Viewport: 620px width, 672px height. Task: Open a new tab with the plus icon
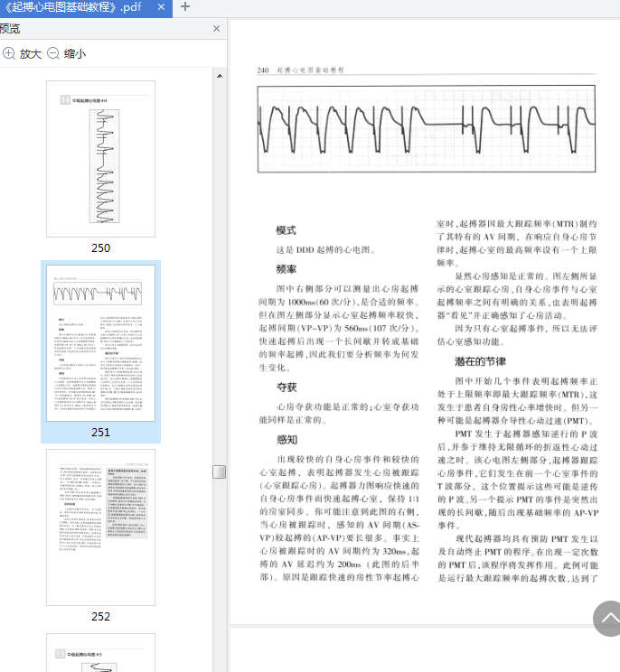(185, 7)
